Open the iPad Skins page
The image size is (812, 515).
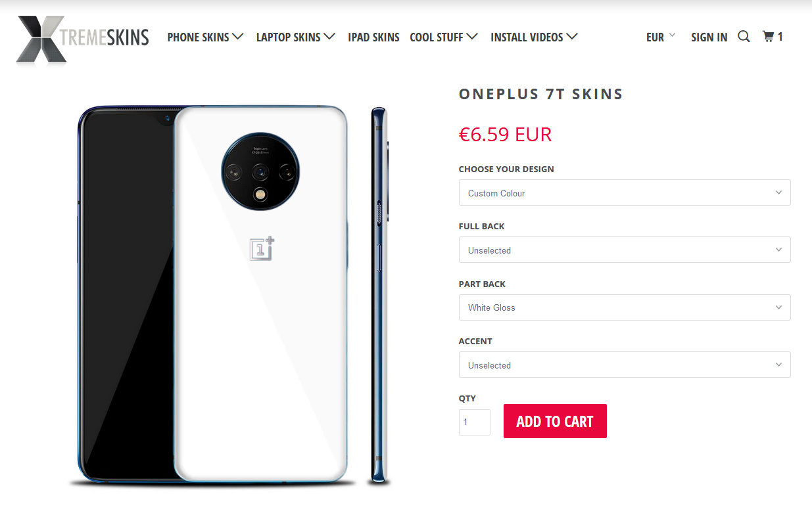click(x=373, y=37)
